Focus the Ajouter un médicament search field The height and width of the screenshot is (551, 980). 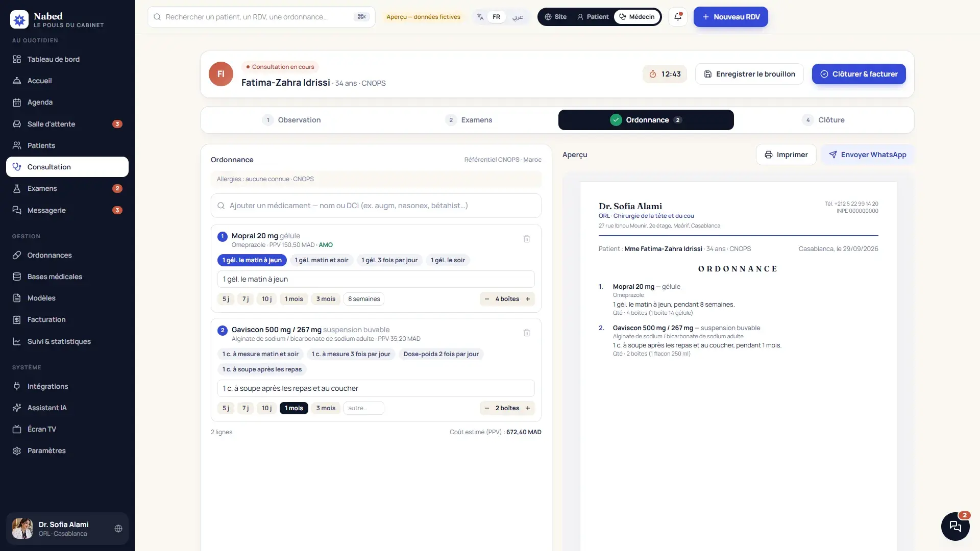[x=376, y=206]
